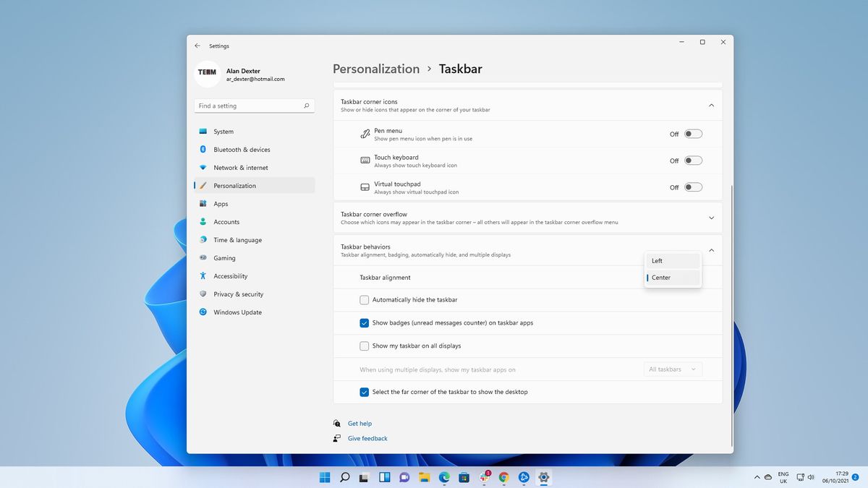Open Chrome from the taskbar
868x488 pixels.
(x=503, y=477)
